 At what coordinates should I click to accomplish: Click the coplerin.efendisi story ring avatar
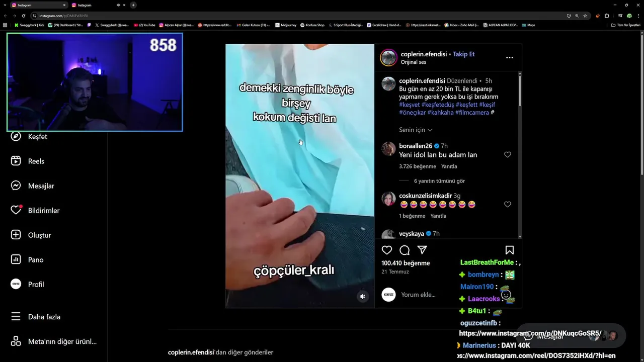[x=388, y=57]
